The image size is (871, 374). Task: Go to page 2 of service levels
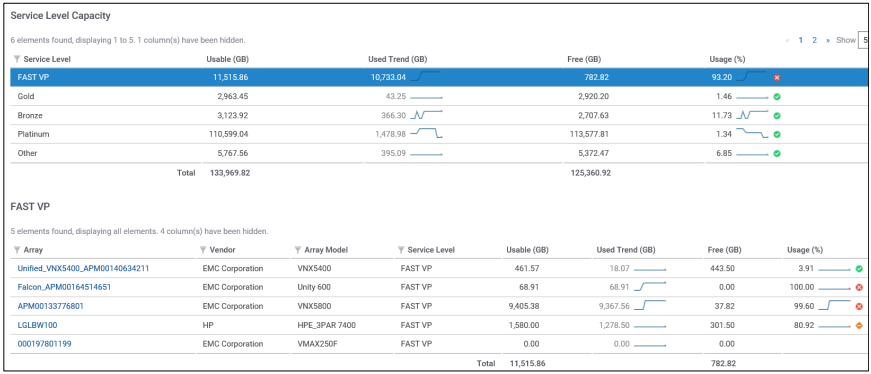[814, 40]
